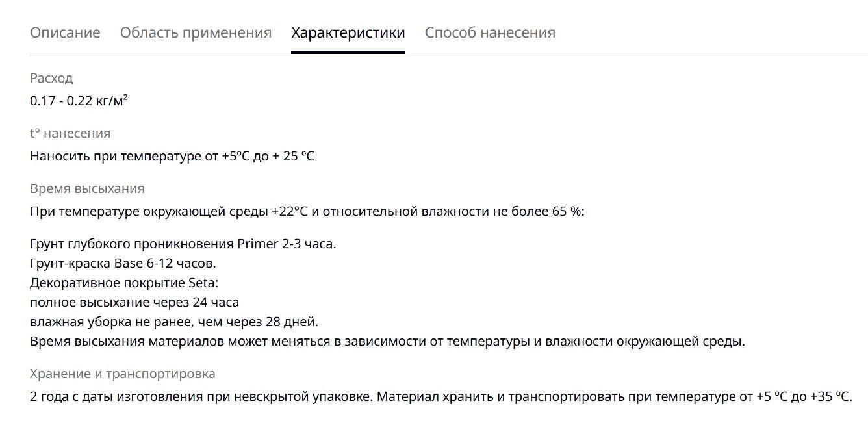
Task: Switch to Область применения tab
Action: [196, 32]
